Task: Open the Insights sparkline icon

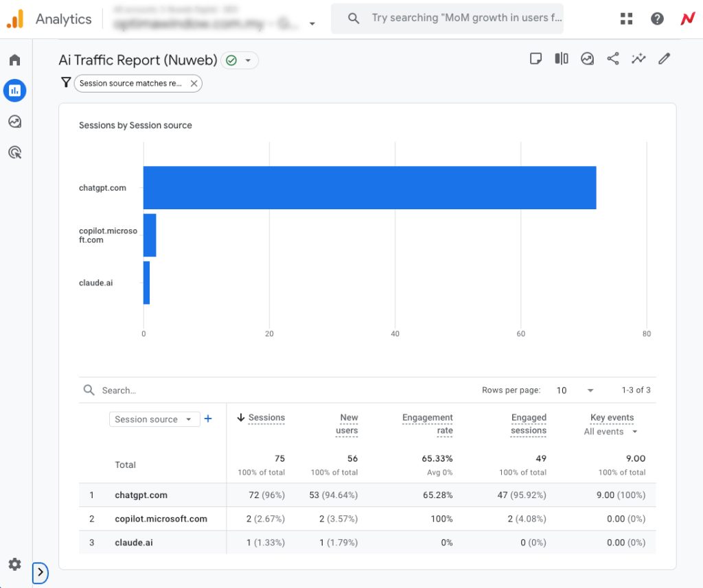Action: click(x=638, y=59)
